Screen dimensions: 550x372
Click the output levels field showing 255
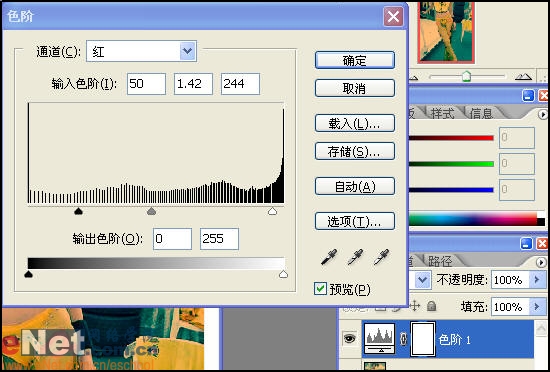pos(219,239)
